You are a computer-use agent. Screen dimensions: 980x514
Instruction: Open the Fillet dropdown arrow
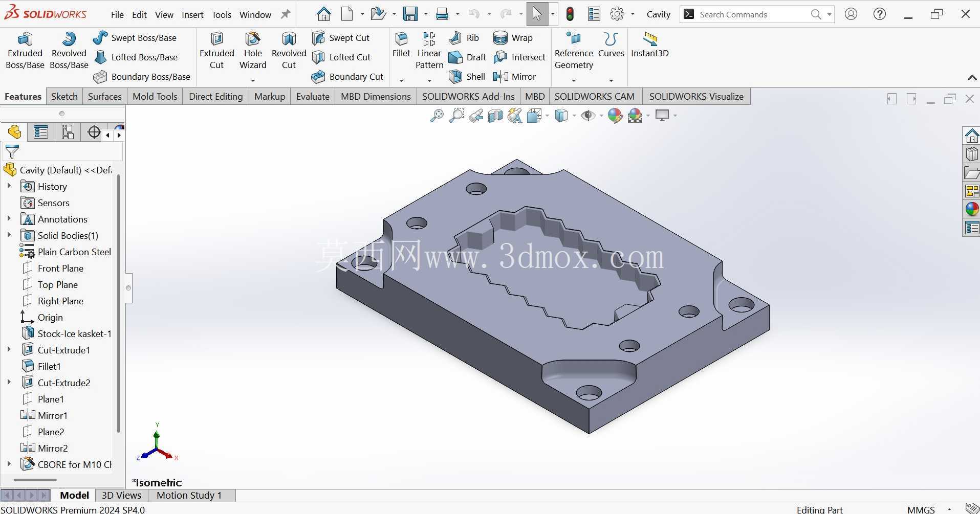401,80
